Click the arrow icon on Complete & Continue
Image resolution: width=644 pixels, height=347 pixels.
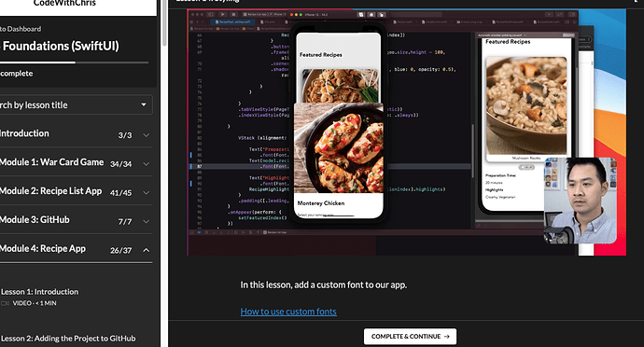[x=447, y=337]
